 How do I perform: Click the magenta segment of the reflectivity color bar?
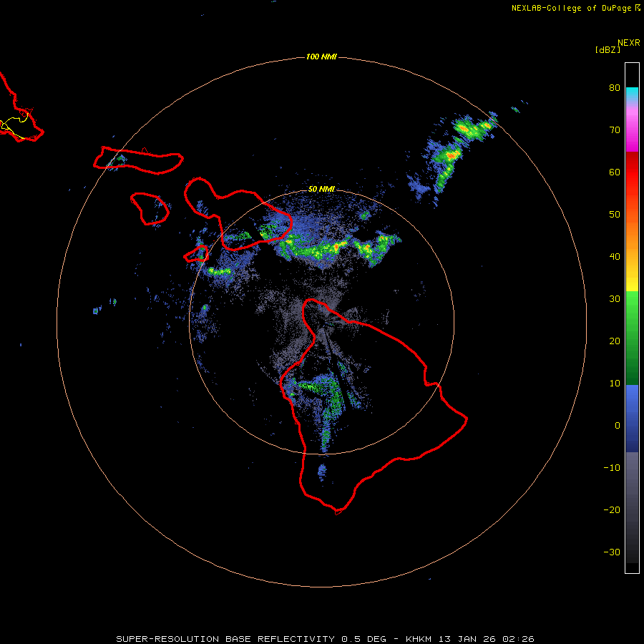click(632, 131)
